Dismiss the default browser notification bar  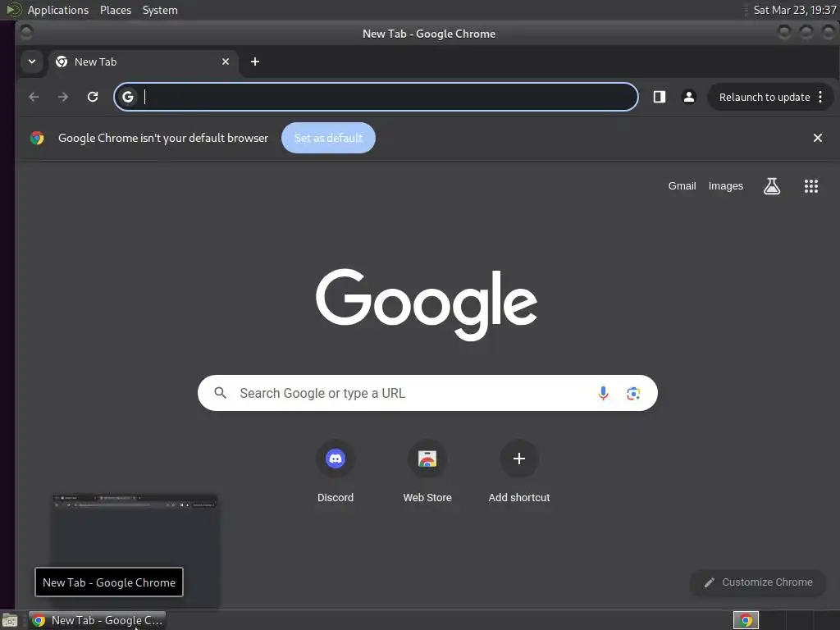[818, 138]
